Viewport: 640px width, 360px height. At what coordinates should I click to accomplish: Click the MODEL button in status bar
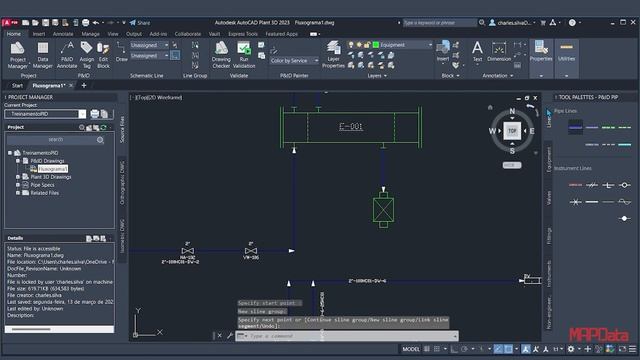[x=411, y=349]
